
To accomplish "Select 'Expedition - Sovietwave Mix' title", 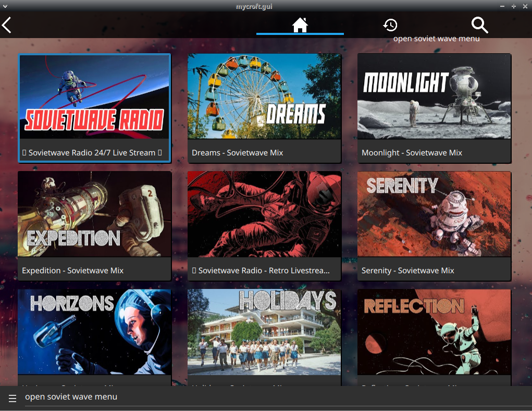I will click(x=72, y=271).
